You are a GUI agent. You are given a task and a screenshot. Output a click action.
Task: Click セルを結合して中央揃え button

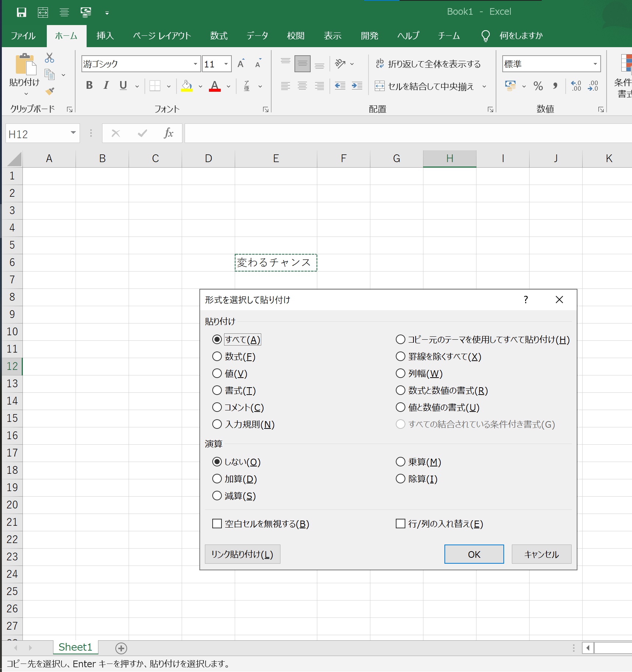(x=425, y=87)
